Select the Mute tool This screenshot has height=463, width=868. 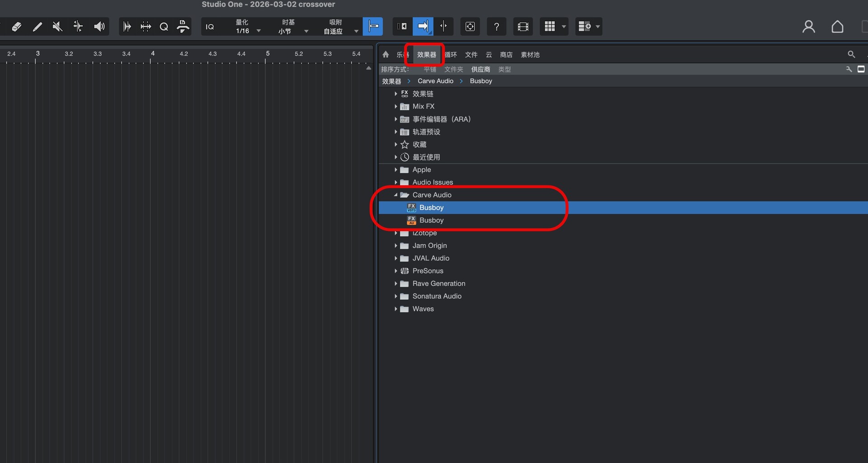pos(57,27)
